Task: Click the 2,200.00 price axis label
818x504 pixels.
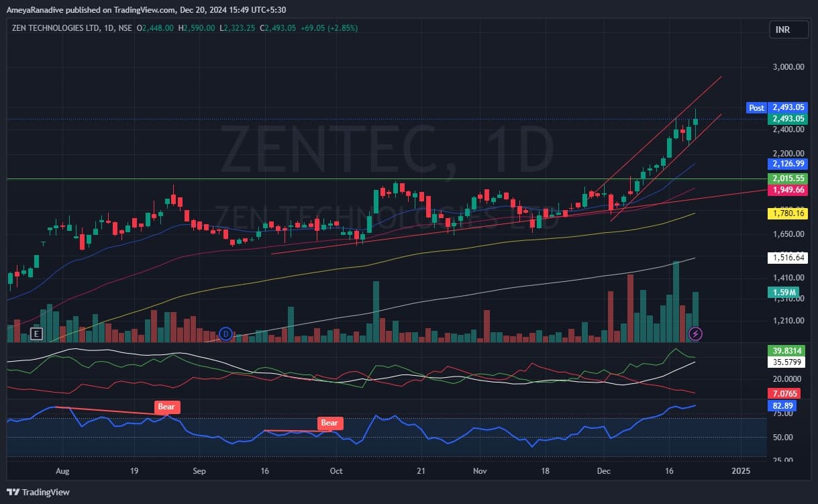Action: pos(788,153)
